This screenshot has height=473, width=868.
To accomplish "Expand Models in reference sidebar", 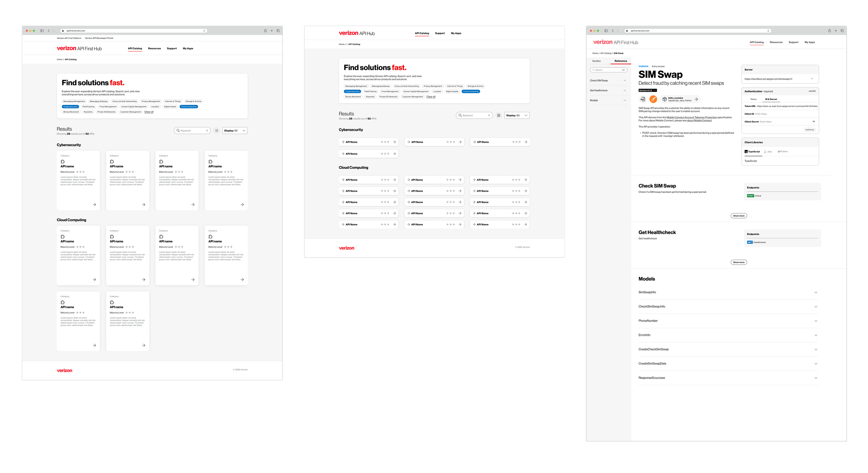I will (608, 100).
